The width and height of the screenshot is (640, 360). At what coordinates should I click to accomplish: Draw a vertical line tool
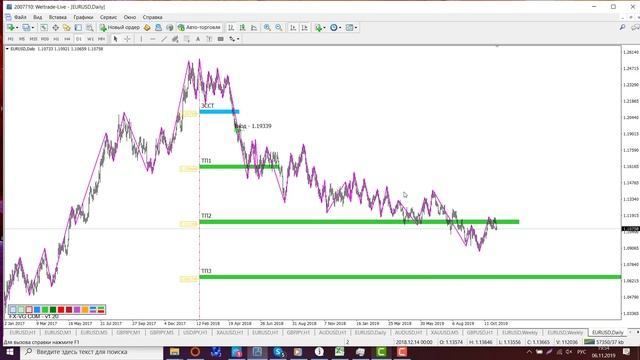[141, 39]
